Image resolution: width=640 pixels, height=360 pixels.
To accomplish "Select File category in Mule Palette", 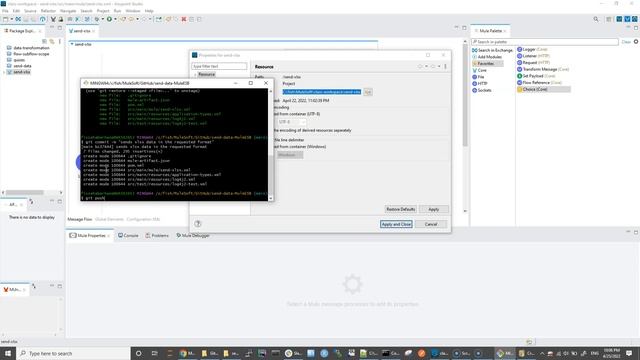I will tap(478, 77).
